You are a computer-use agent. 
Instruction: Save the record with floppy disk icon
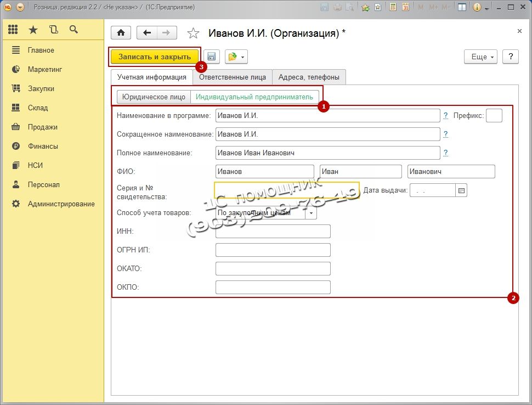pos(212,57)
